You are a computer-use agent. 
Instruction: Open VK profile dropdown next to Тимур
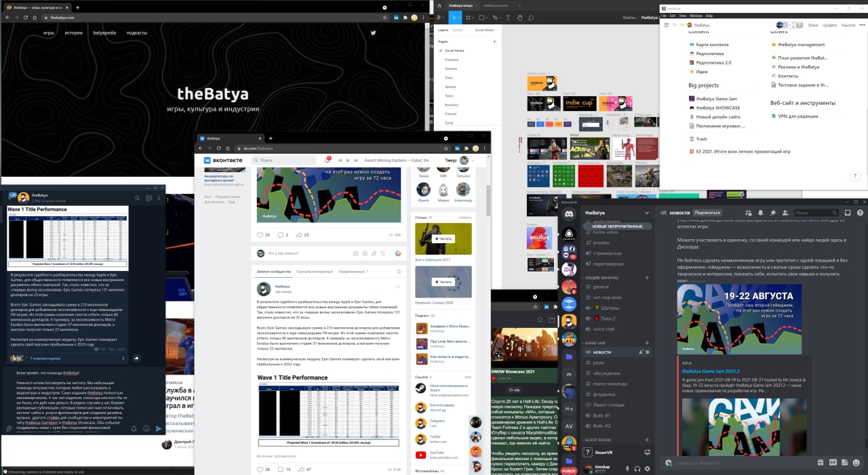point(472,161)
